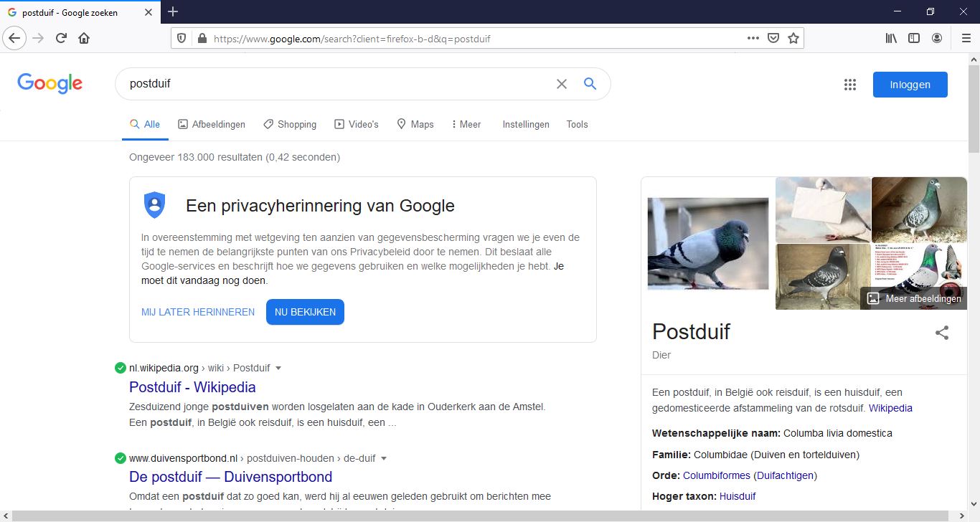This screenshot has width=980, height=522.
Task: Click the blue magnifier search icon
Action: point(590,84)
